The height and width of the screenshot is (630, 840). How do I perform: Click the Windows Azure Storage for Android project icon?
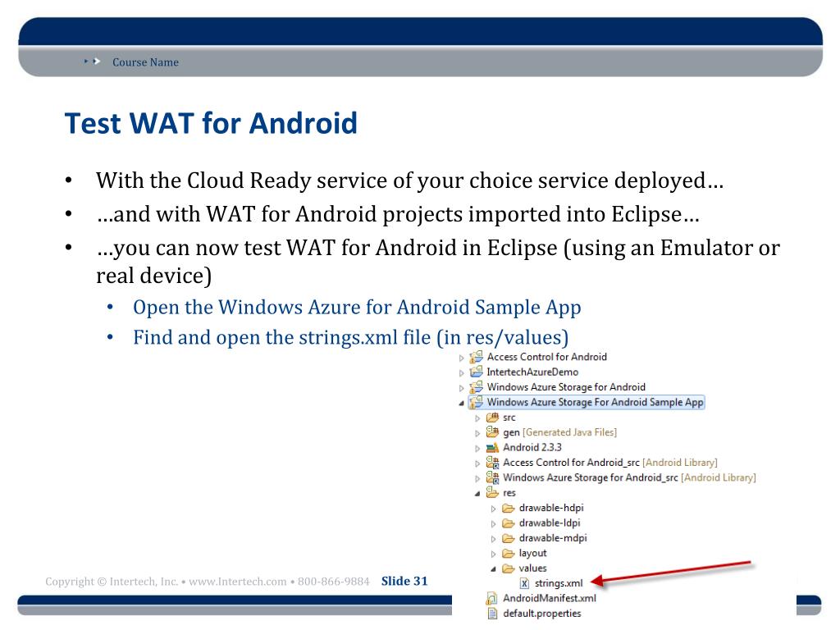click(x=476, y=387)
